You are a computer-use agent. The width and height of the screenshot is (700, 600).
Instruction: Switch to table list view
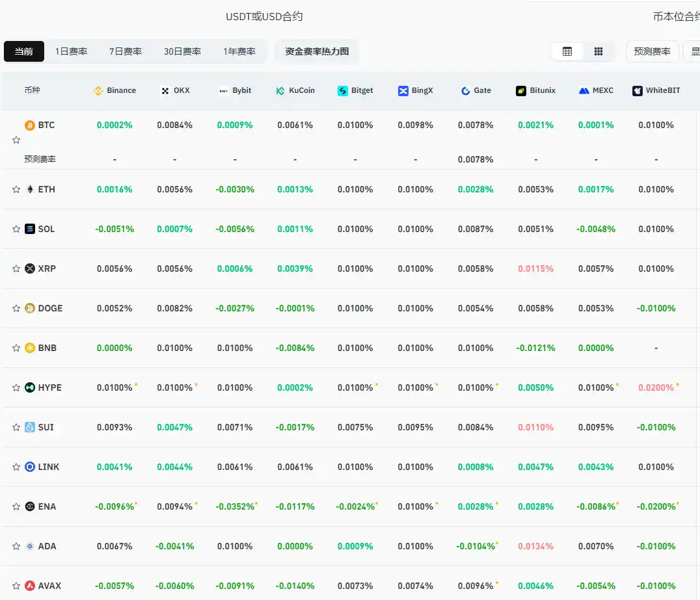click(567, 51)
